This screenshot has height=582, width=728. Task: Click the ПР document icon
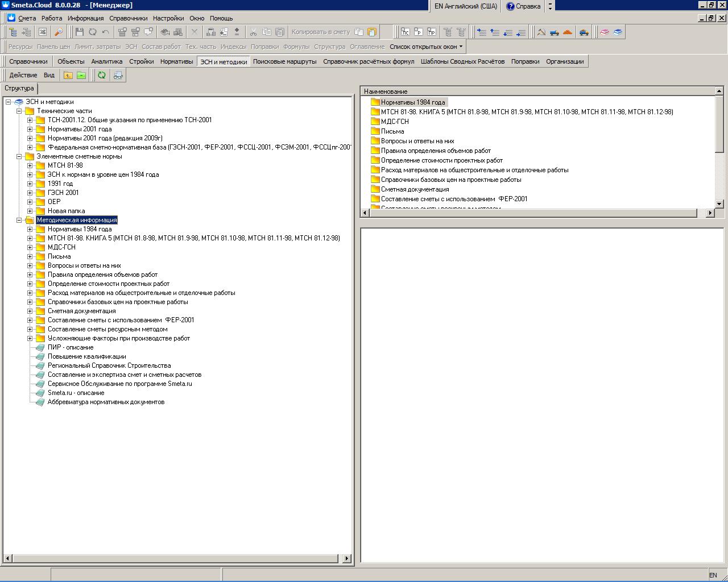(432, 32)
